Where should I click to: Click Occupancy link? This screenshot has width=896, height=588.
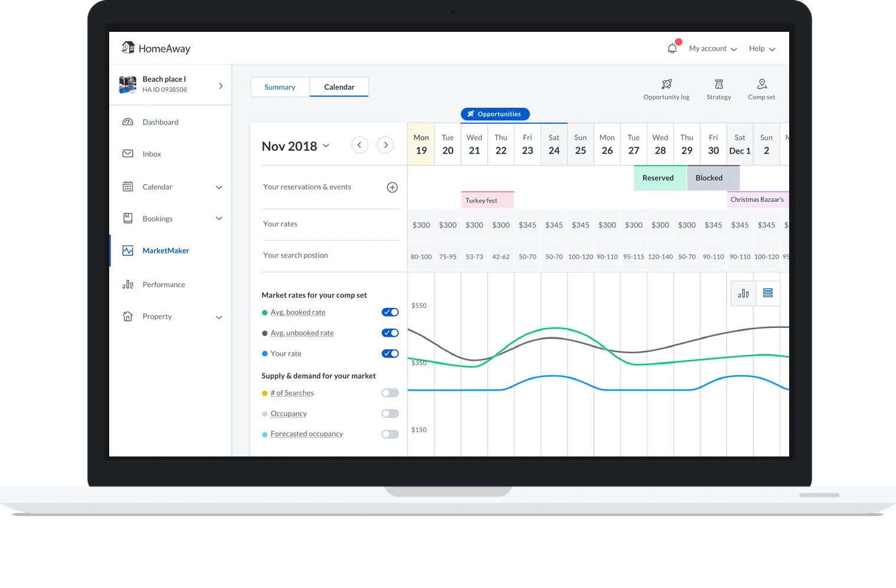pos(289,414)
